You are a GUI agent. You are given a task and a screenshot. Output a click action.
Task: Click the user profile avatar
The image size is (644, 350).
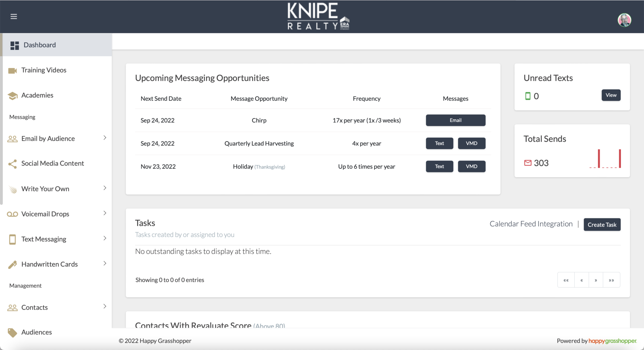(x=624, y=20)
